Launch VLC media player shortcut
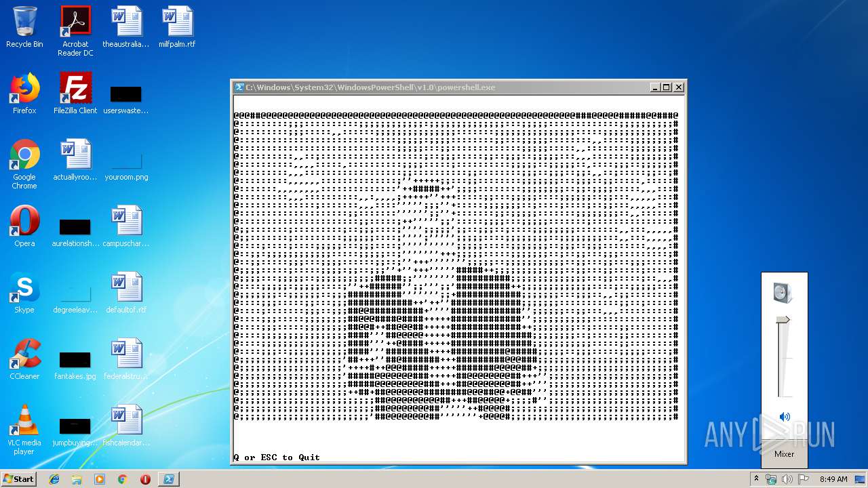Viewport: 868px width, 488px height. (24, 430)
